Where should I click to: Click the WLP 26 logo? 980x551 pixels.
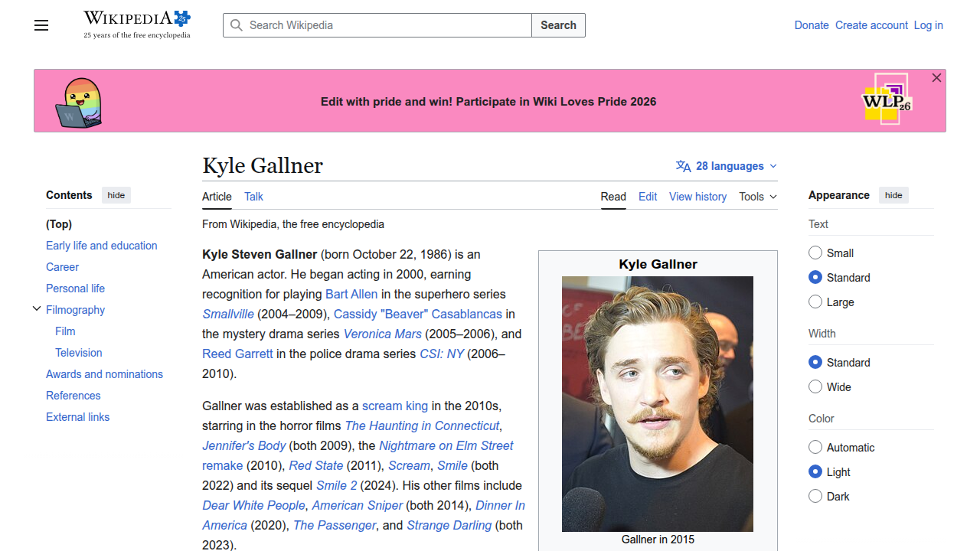point(887,99)
